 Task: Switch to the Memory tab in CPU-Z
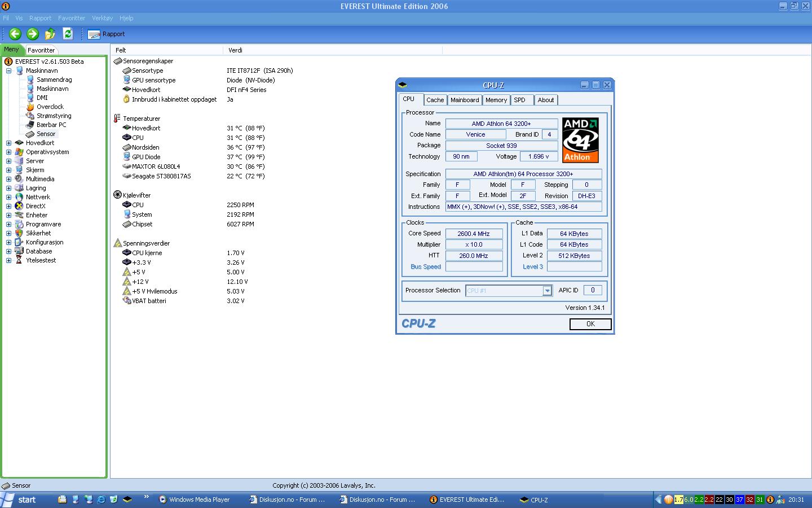click(x=496, y=100)
